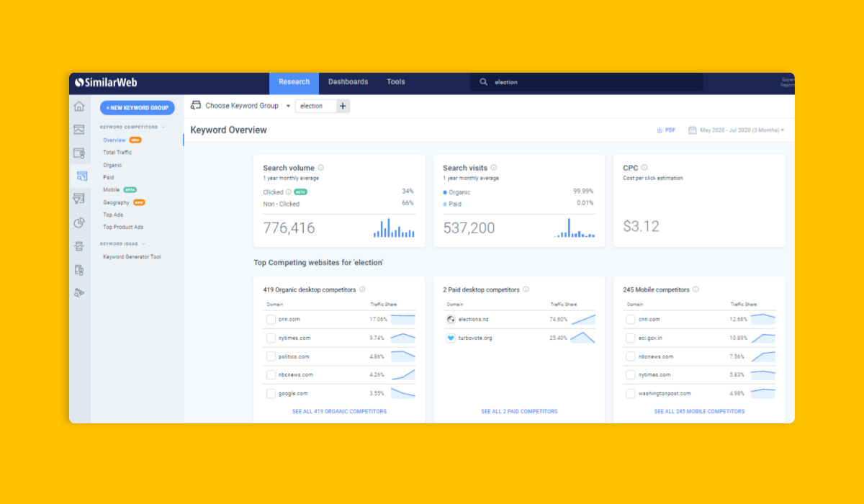
Task: Select the eci.gov.in mobile competitor checkbox
Action: point(630,338)
